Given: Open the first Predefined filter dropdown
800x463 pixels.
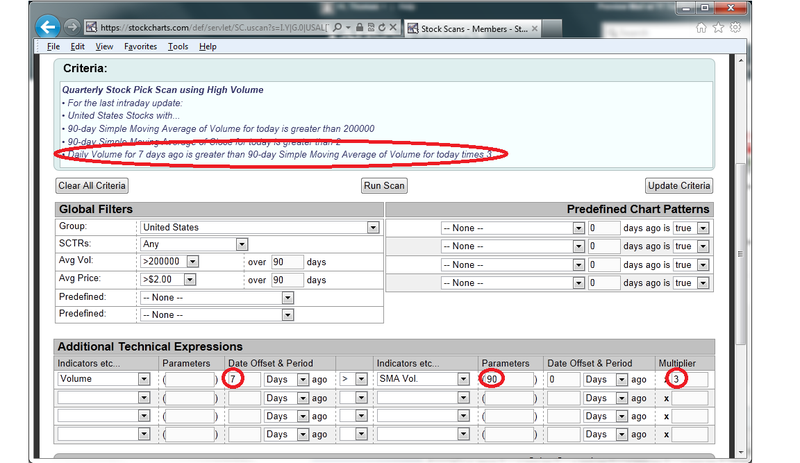Looking at the screenshot, I should (x=217, y=298).
